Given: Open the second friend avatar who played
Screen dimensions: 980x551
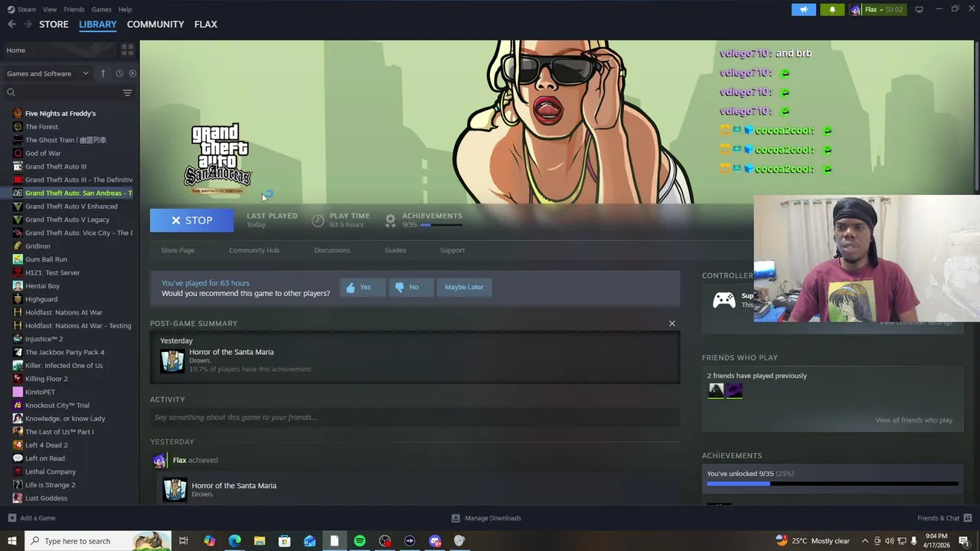Looking at the screenshot, I should pyautogui.click(x=734, y=390).
